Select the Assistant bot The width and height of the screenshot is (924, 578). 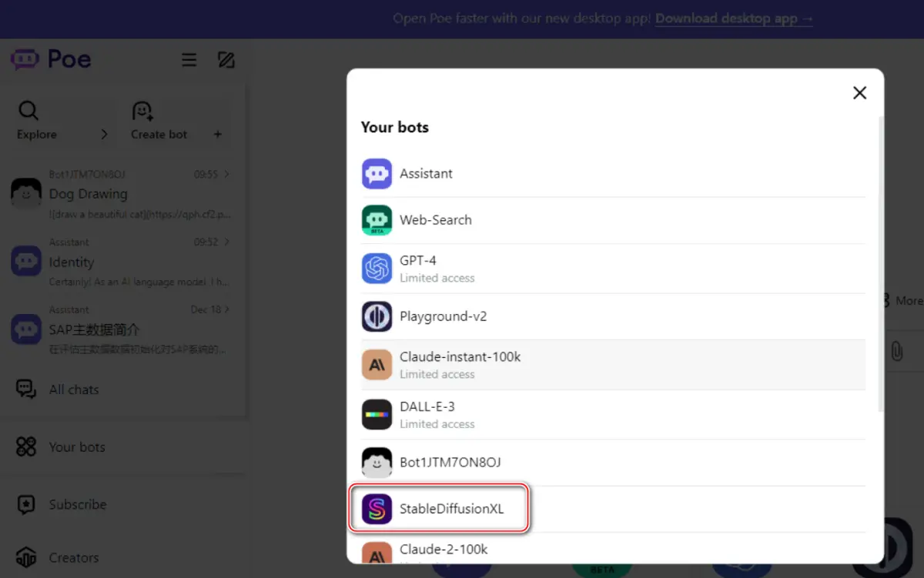coord(613,174)
